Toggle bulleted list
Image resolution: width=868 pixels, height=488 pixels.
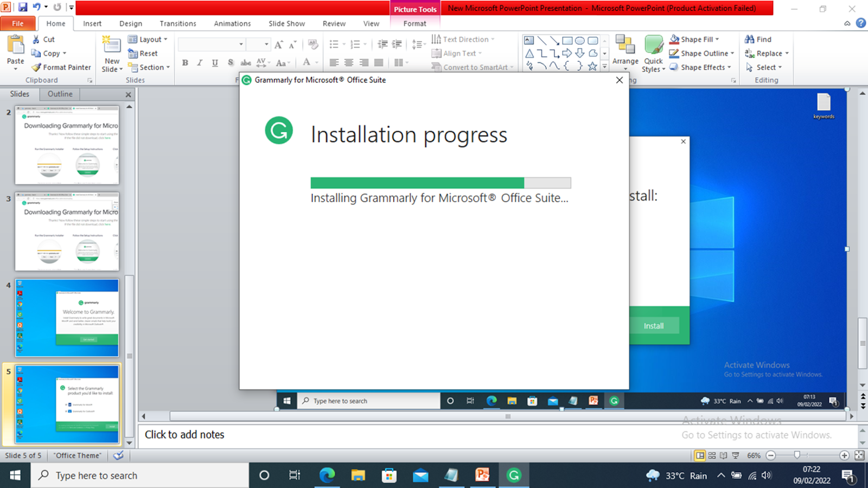334,44
